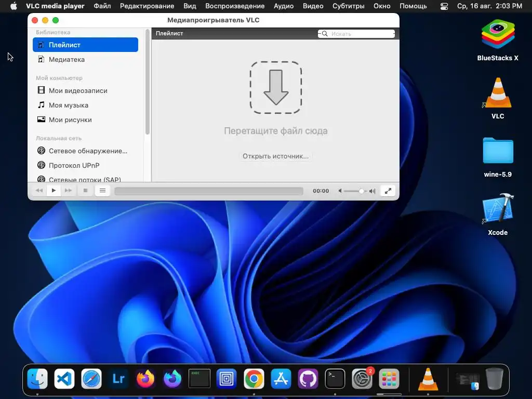Click the drop-file arrow zone
Screen dimensions: 532x399
click(276, 87)
